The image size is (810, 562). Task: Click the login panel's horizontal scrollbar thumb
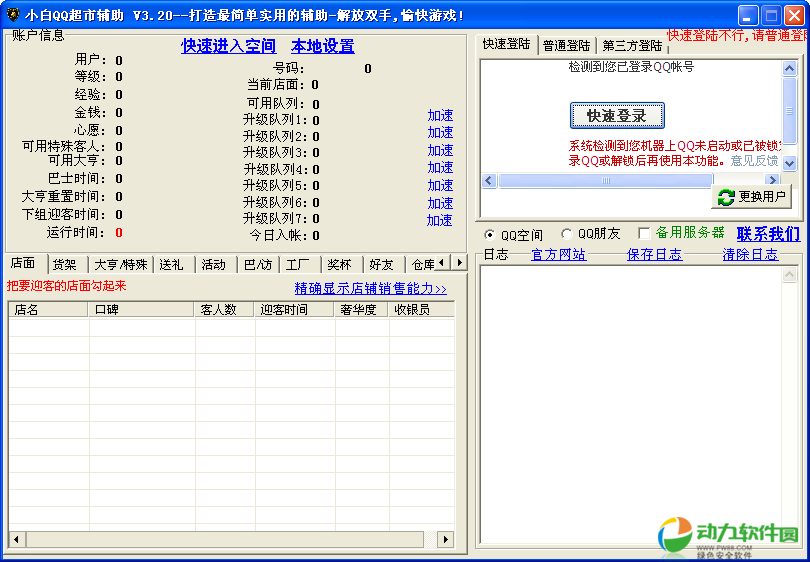tap(605, 181)
